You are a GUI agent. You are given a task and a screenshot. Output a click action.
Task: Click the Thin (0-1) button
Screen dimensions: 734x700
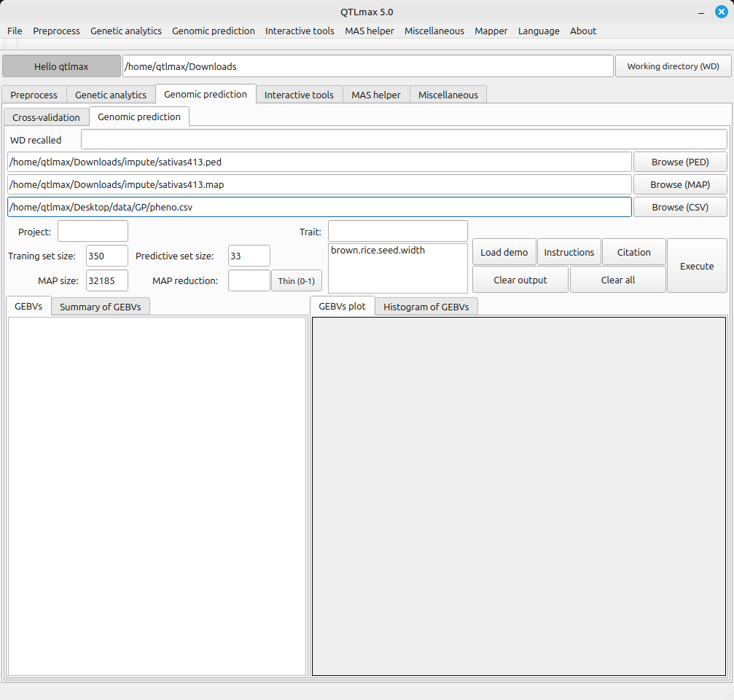coord(296,280)
